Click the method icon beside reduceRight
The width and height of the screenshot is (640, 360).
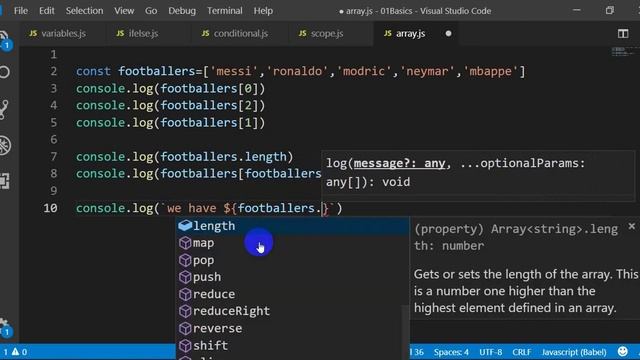[185, 311]
